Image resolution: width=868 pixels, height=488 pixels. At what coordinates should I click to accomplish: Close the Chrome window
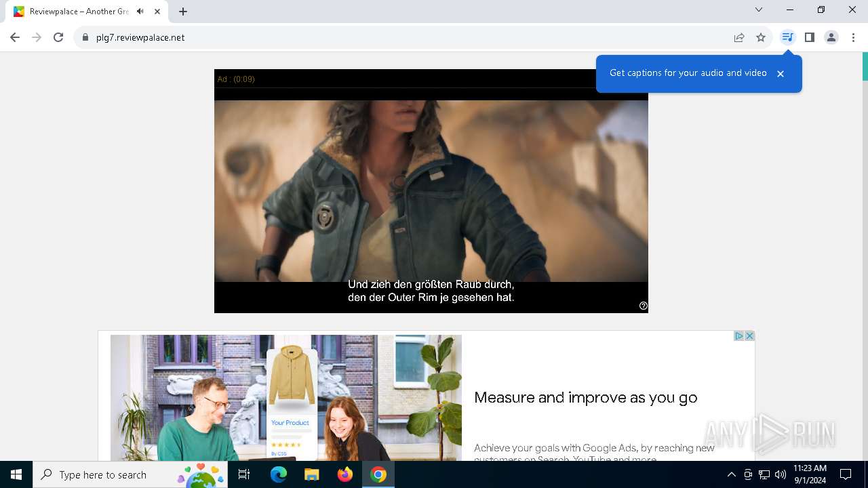coord(852,9)
